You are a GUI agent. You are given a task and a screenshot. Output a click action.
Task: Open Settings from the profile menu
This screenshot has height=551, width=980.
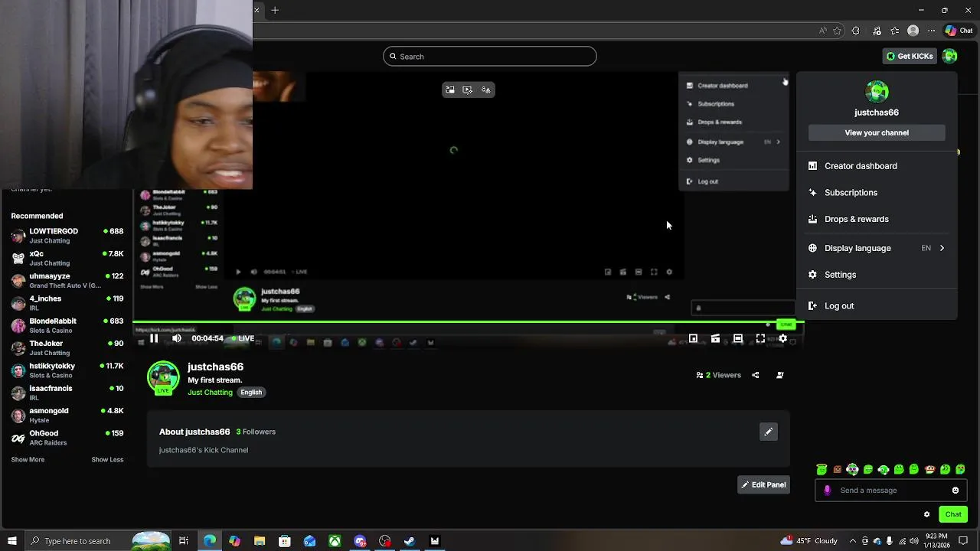pos(877,275)
